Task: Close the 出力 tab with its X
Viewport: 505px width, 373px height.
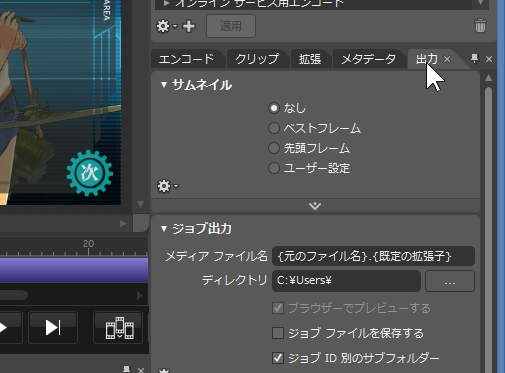Action: 447,59
